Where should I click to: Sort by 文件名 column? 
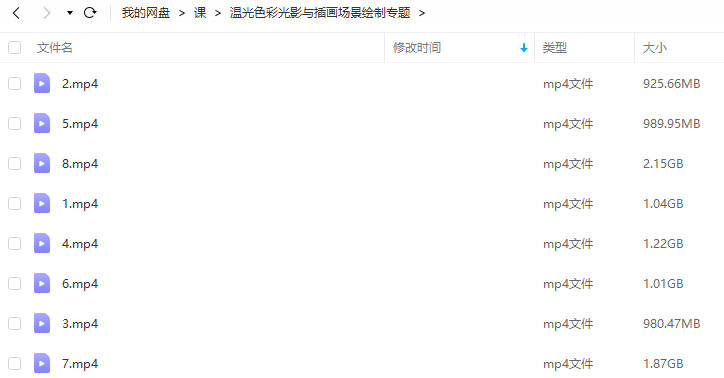(54, 48)
